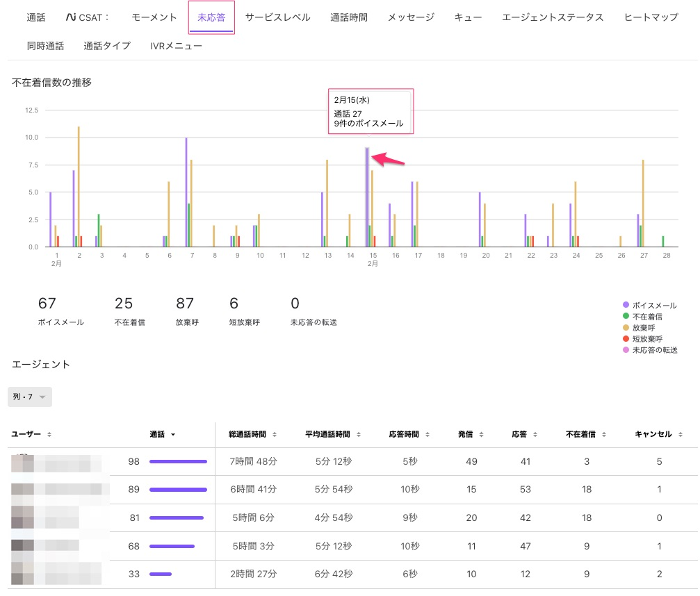The width and height of the screenshot is (700, 596).
Task: Select the agent row with 33 calls
Action: (352, 574)
